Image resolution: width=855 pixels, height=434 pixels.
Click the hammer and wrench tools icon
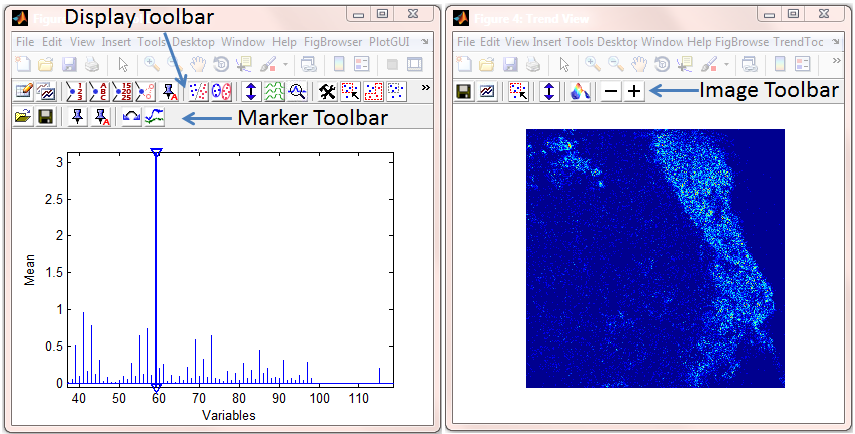coord(326,91)
